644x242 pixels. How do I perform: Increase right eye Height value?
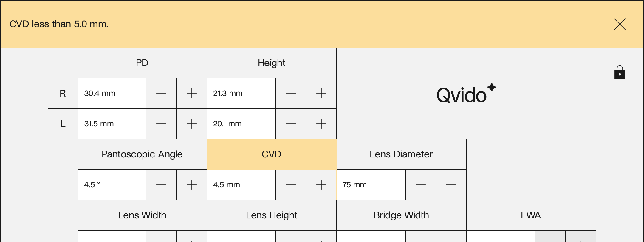(321, 94)
